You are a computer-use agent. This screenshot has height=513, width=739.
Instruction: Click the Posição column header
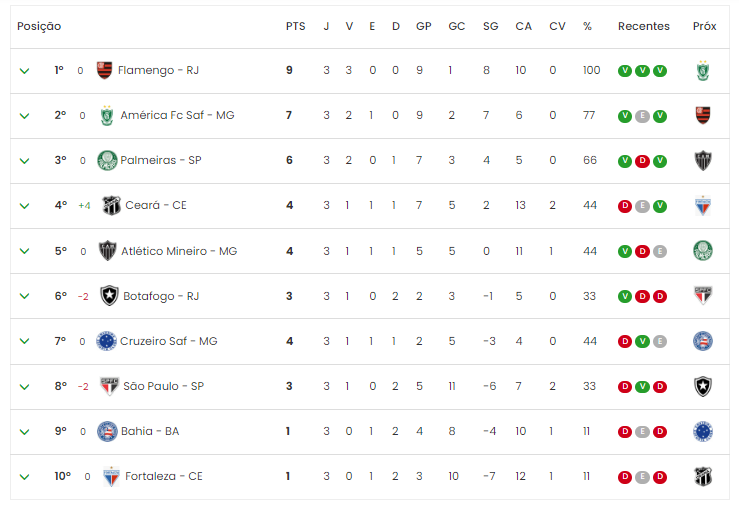[x=39, y=26]
